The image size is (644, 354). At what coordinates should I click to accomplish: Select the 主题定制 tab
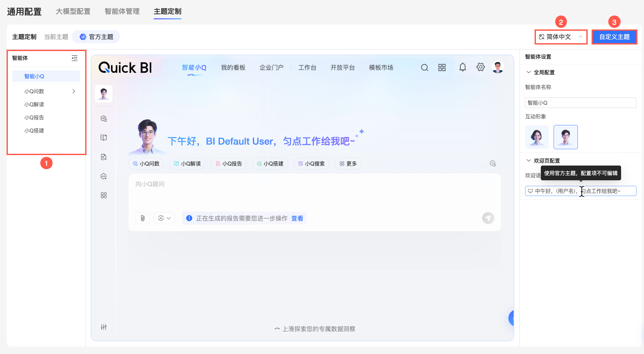point(167,11)
